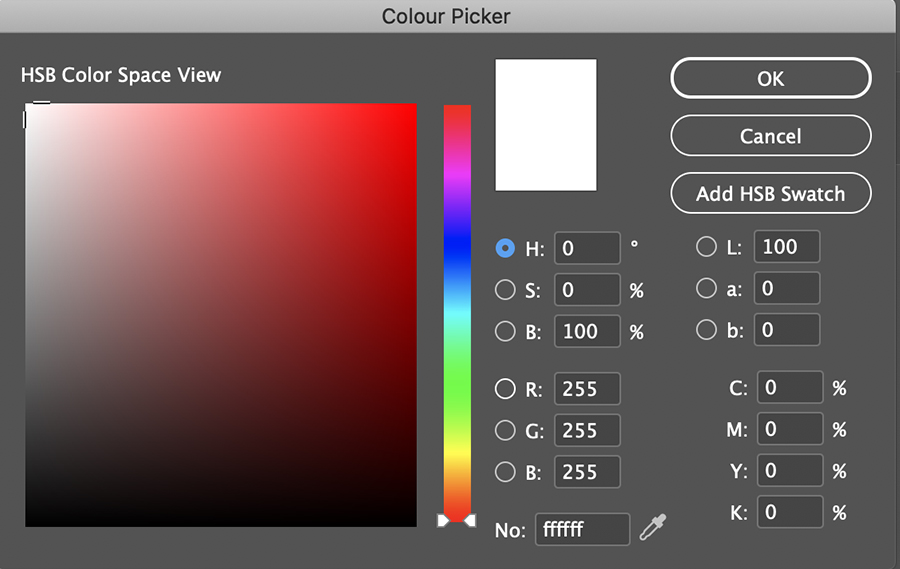Viewport: 900px width, 569px height.
Task: Click the vertical hue spectrum slider
Action: [x=457, y=310]
